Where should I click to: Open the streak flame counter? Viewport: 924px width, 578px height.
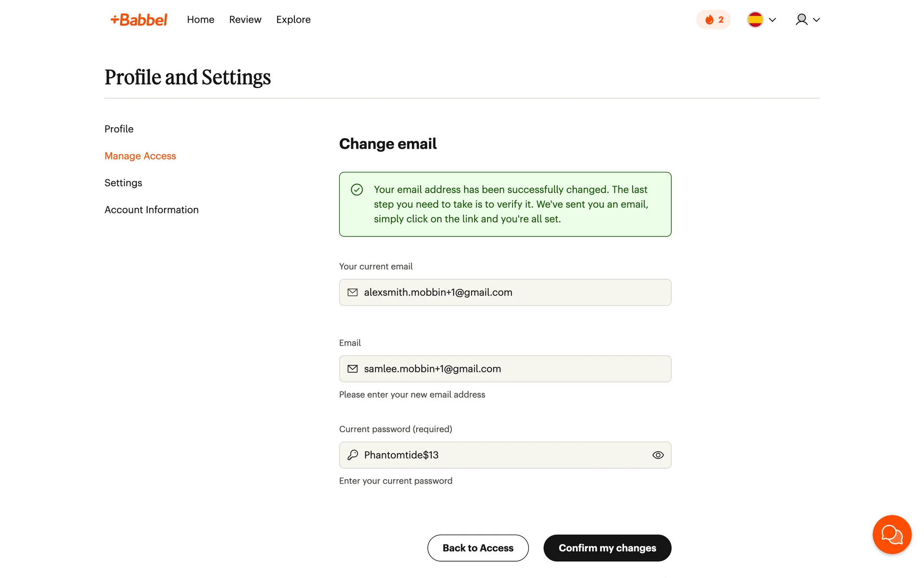(713, 20)
